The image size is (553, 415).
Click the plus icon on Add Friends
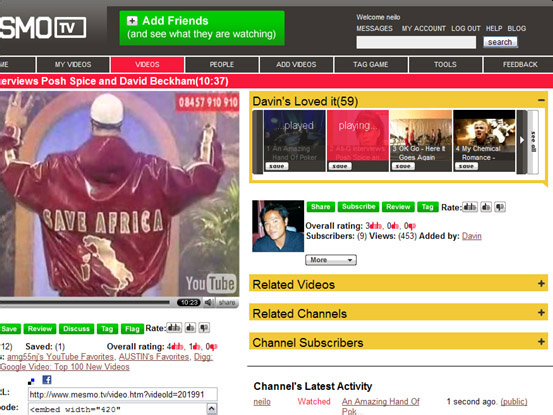132,21
